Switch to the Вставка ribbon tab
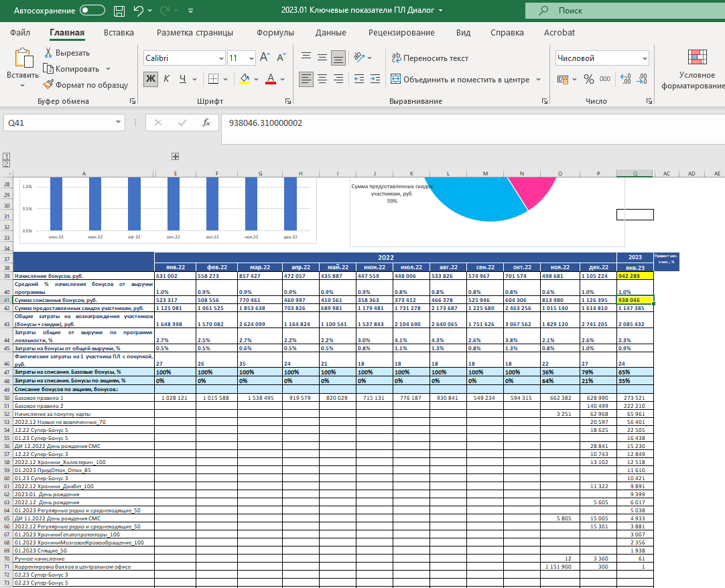The width and height of the screenshot is (725, 588). (119, 33)
